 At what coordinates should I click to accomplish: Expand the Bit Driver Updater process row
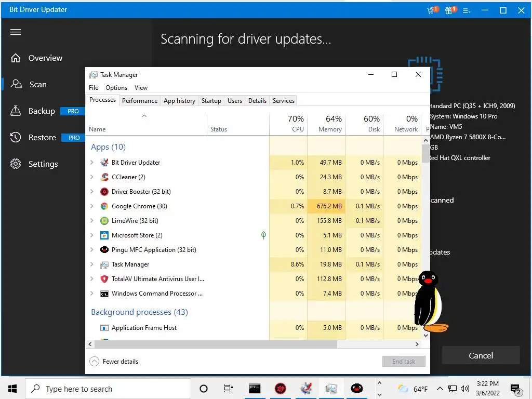(x=91, y=163)
